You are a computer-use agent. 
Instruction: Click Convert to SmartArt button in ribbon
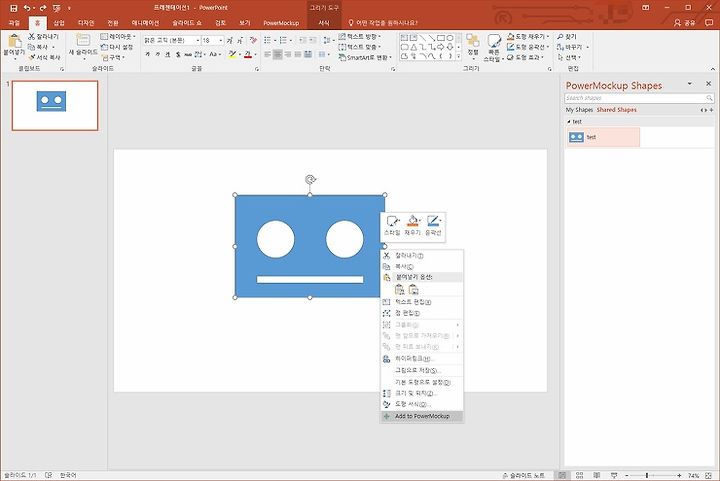coord(365,57)
